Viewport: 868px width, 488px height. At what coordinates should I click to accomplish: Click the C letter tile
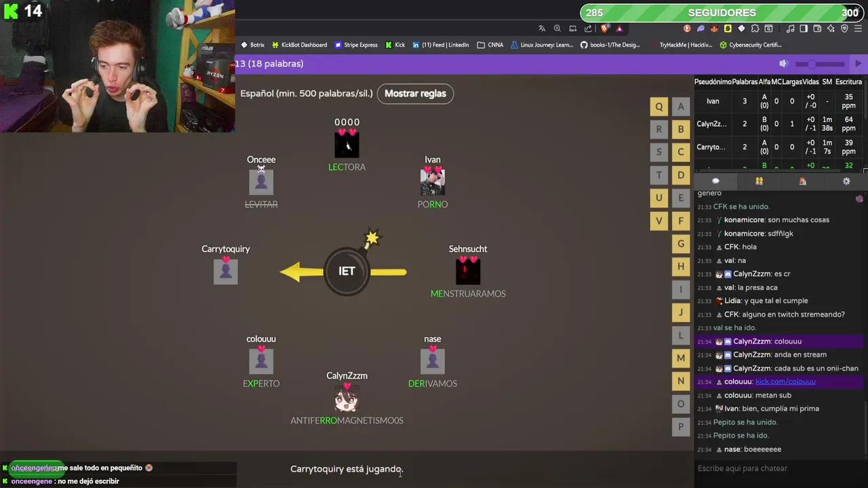pyautogui.click(x=681, y=152)
